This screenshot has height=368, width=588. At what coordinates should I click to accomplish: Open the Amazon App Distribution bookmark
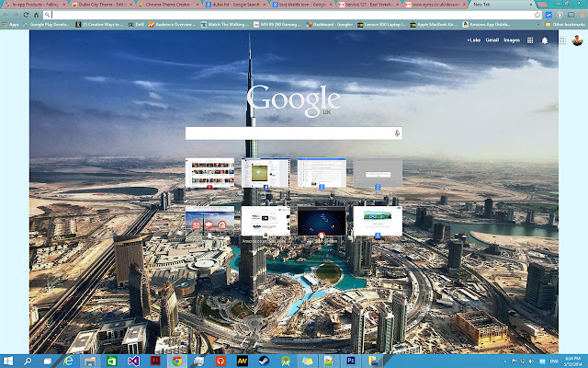point(486,25)
